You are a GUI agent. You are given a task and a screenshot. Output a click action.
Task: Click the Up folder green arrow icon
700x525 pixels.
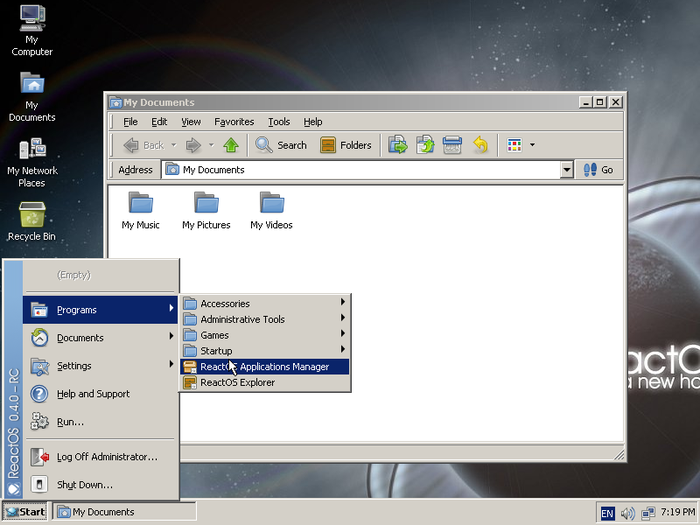(231, 145)
